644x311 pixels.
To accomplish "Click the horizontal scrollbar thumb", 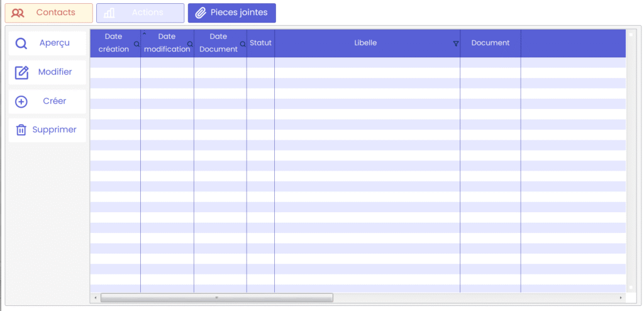I will [x=216, y=298].
